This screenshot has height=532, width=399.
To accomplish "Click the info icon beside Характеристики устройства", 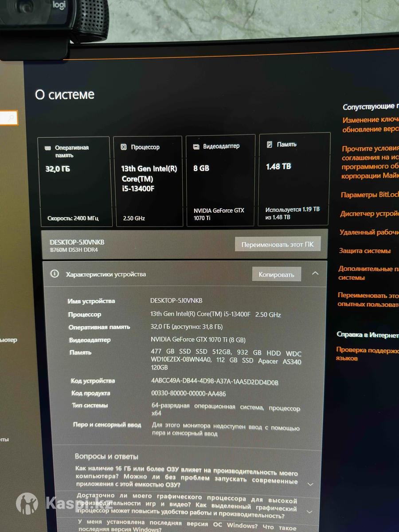I will pyautogui.click(x=55, y=274).
